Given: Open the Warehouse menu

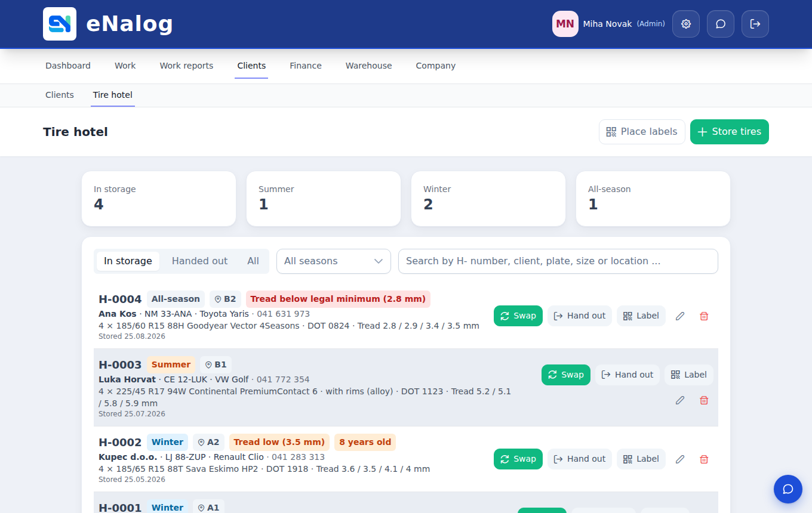Looking at the screenshot, I should [369, 66].
